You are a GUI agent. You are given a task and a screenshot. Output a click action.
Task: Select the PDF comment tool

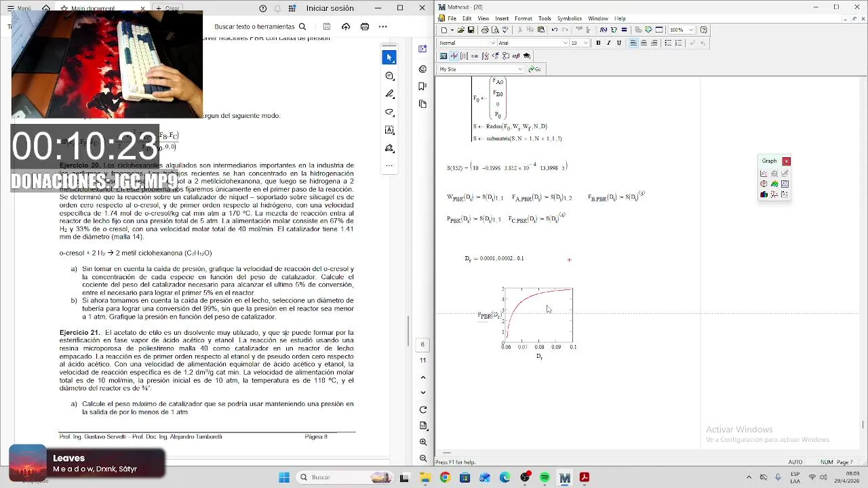point(389,76)
